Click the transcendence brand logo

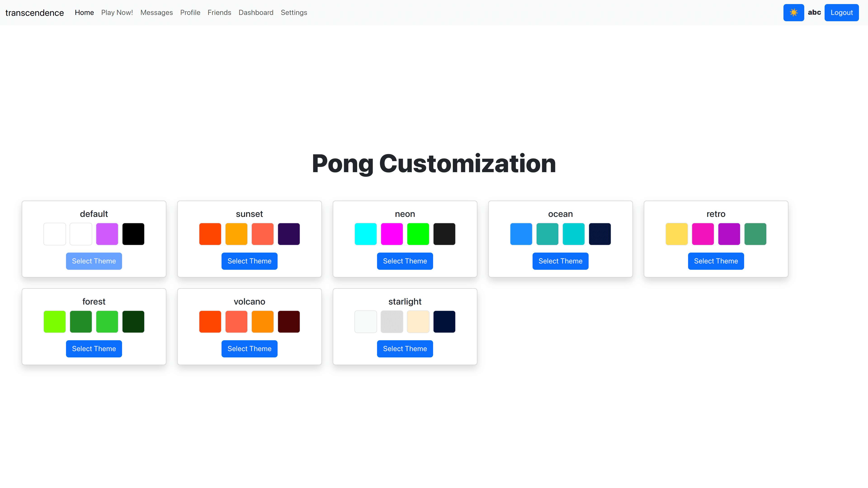click(x=34, y=13)
